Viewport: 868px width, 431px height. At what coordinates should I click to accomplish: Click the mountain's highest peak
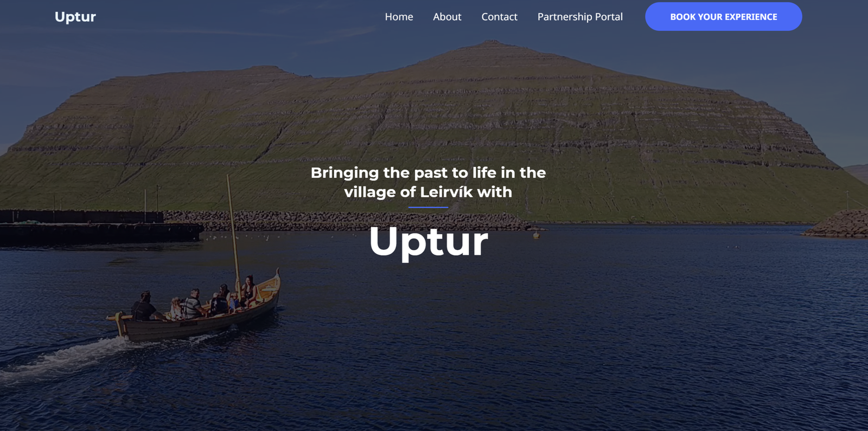click(491, 42)
